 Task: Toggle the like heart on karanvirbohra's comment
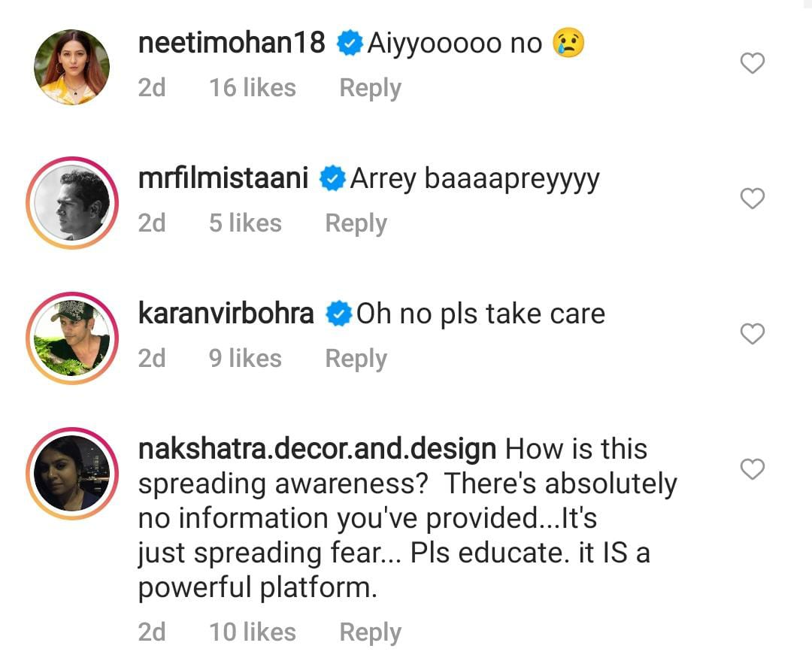coord(753,335)
